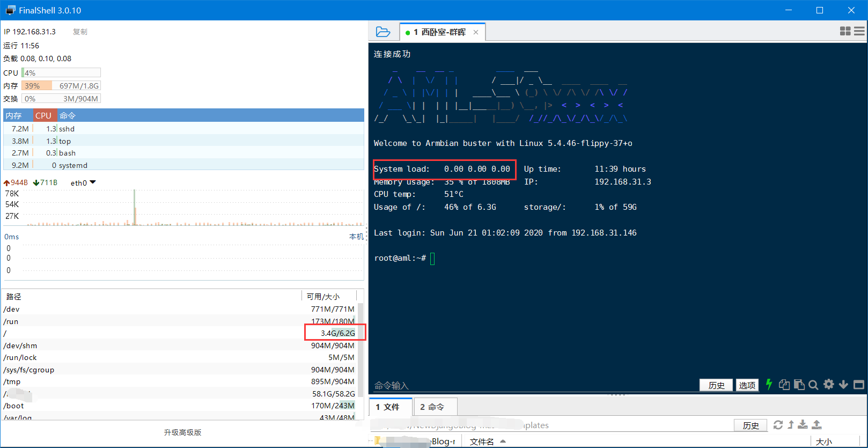Select the bash process row

pyautogui.click(x=183, y=153)
